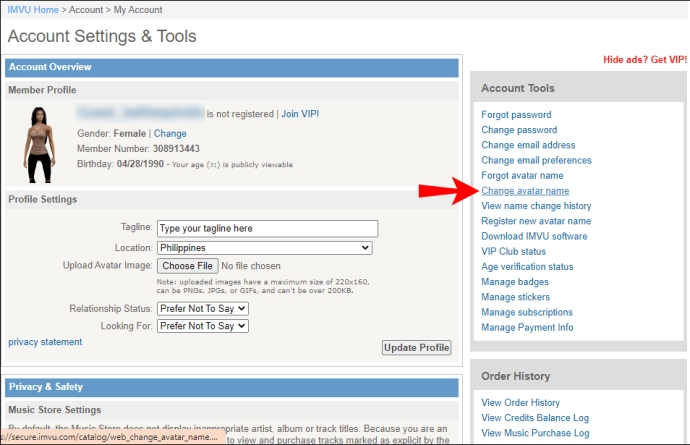The width and height of the screenshot is (690, 445).
Task: Open Manage Payment Info link
Action: click(527, 327)
